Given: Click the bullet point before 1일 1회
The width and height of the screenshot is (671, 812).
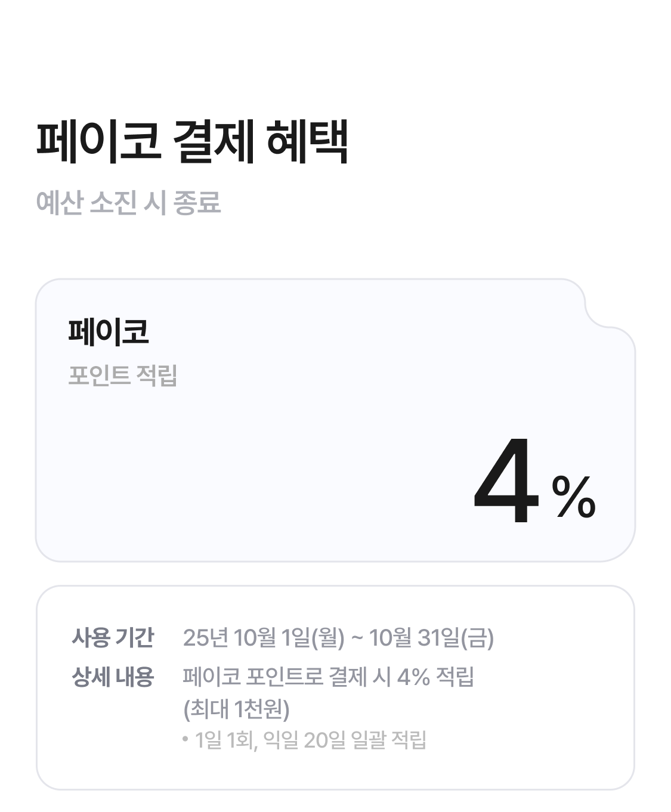Looking at the screenshot, I should click(185, 740).
